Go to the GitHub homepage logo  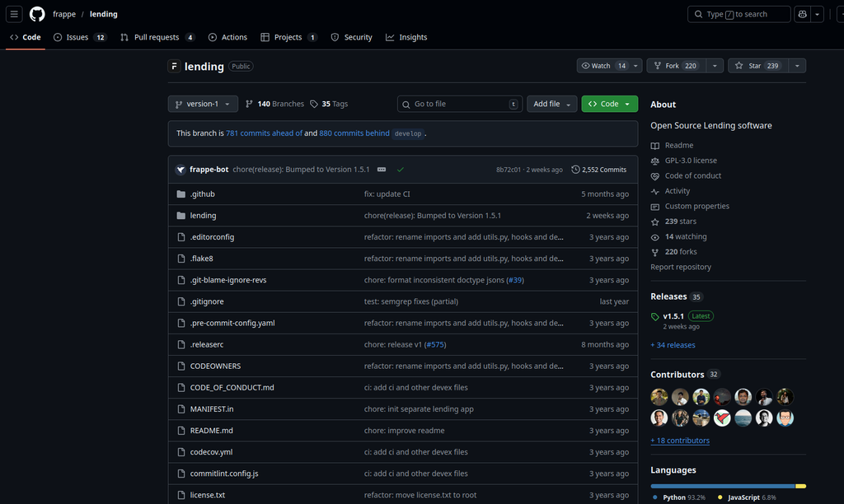pos(37,14)
